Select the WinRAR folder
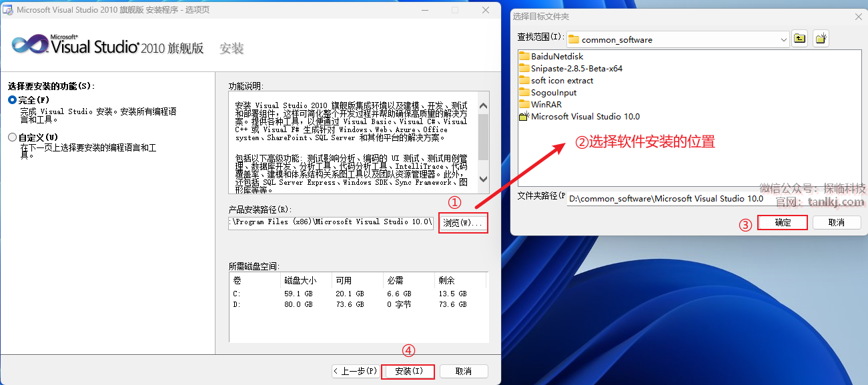 (546, 105)
